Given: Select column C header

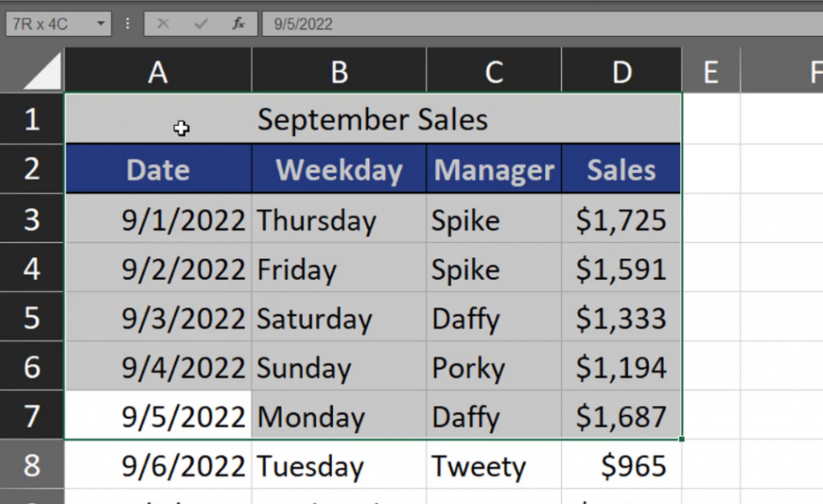Looking at the screenshot, I should pyautogui.click(x=493, y=72).
